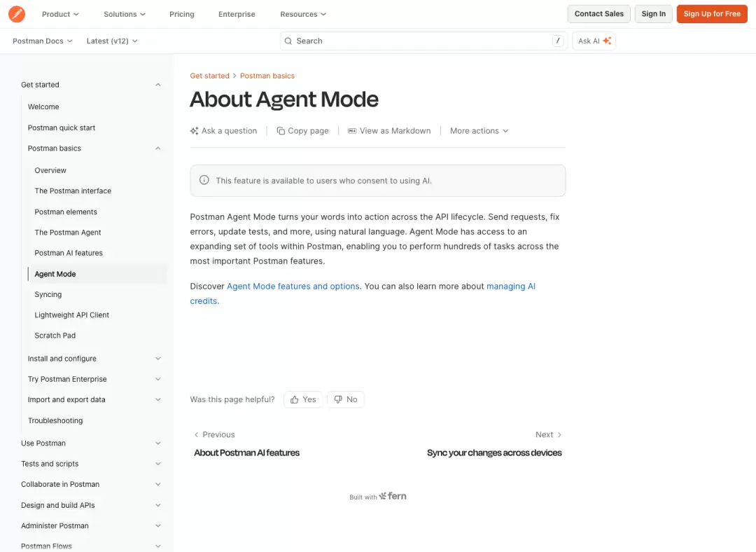This screenshot has width=756, height=552.
Task: Expand the Import and export data section
Action: tap(157, 399)
